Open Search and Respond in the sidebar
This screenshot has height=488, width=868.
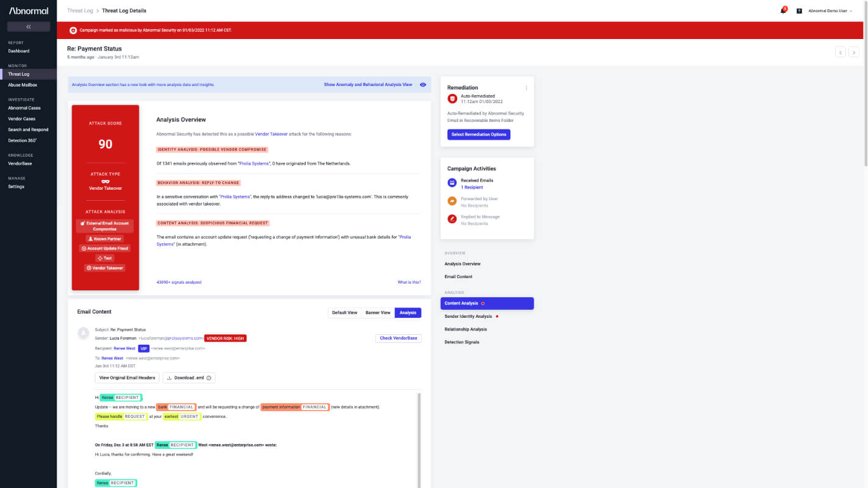pos(28,129)
